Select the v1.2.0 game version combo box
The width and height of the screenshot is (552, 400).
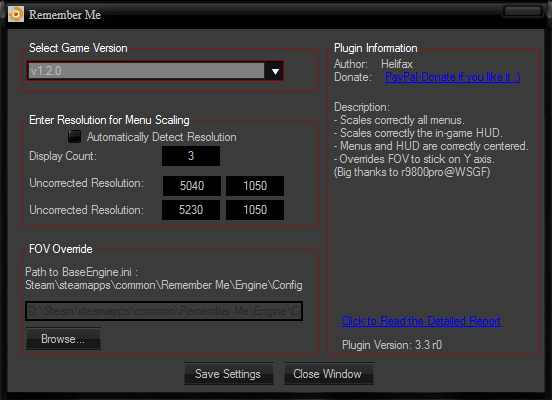[x=155, y=71]
